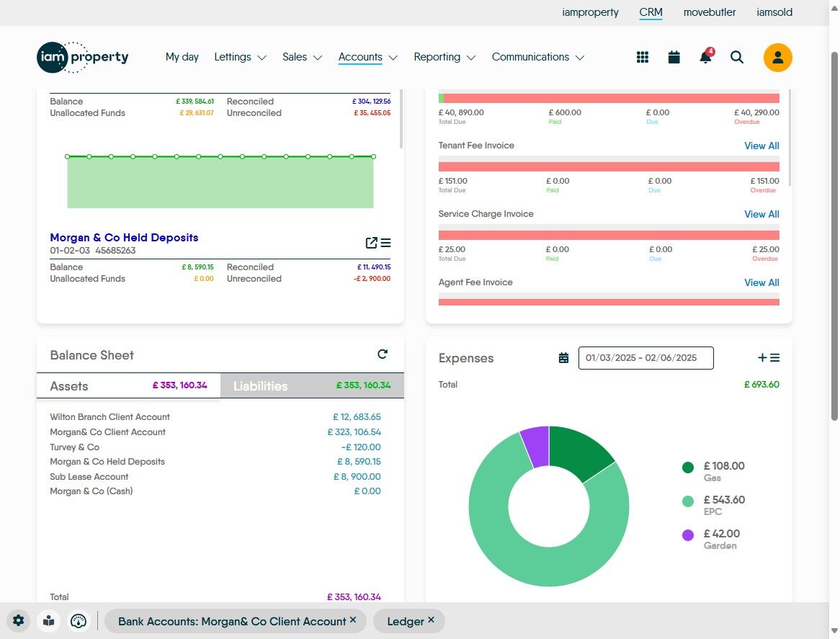Open the user profile avatar
The image size is (840, 639).
point(777,58)
